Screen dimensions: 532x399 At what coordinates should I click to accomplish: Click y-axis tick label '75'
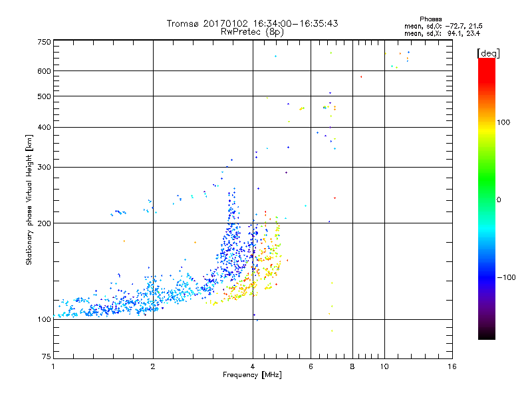tap(47, 356)
